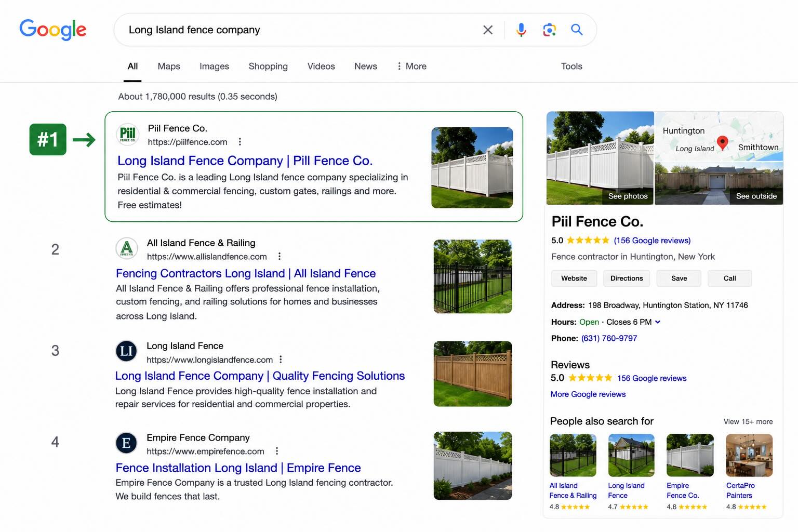Click About 1,780,000 results text
This screenshot has width=798, height=532.
pos(197,96)
